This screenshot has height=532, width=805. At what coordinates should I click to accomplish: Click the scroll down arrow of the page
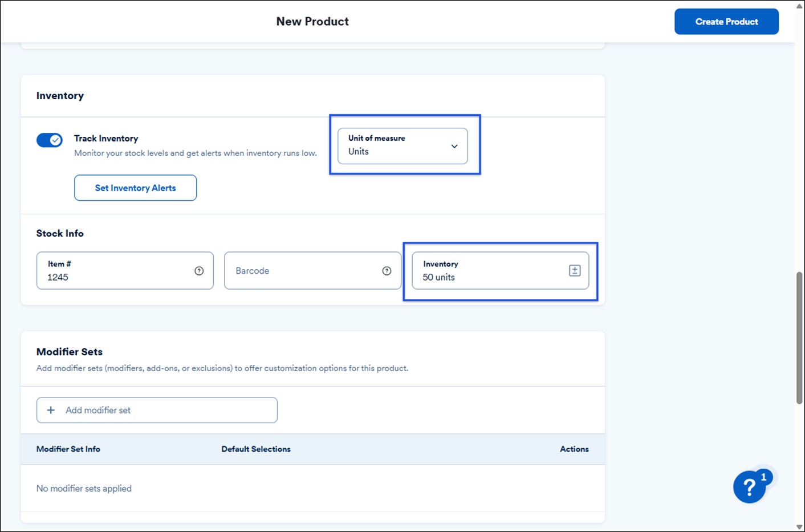(x=799, y=527)
